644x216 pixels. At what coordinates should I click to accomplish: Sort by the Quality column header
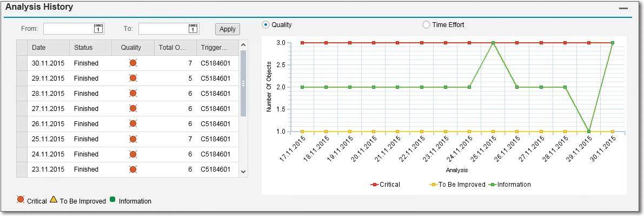[132, 48]
